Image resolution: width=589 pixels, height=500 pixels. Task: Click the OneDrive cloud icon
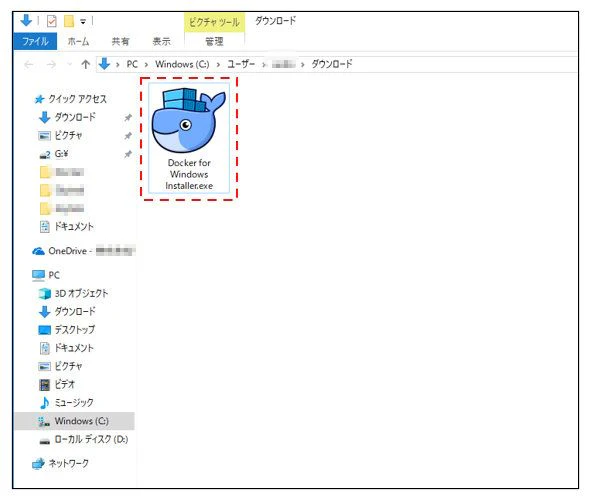(39, 251)
